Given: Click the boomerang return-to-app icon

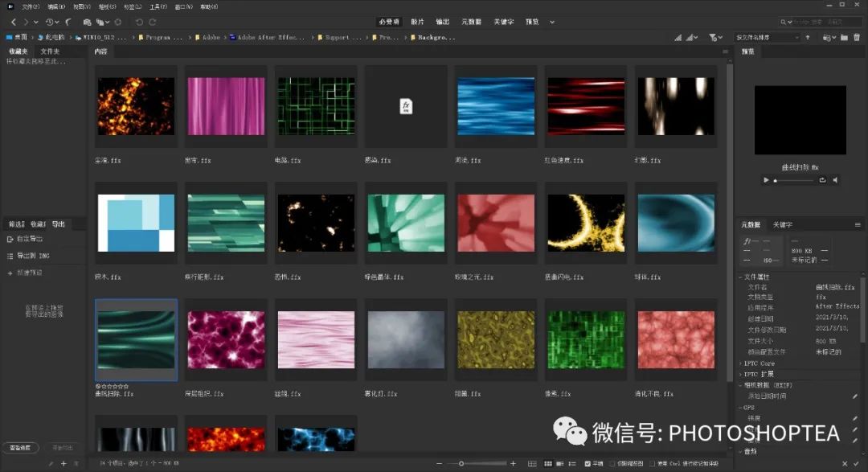Looking at the screenshot, I should pyautogui.click(x=68, y=23).
